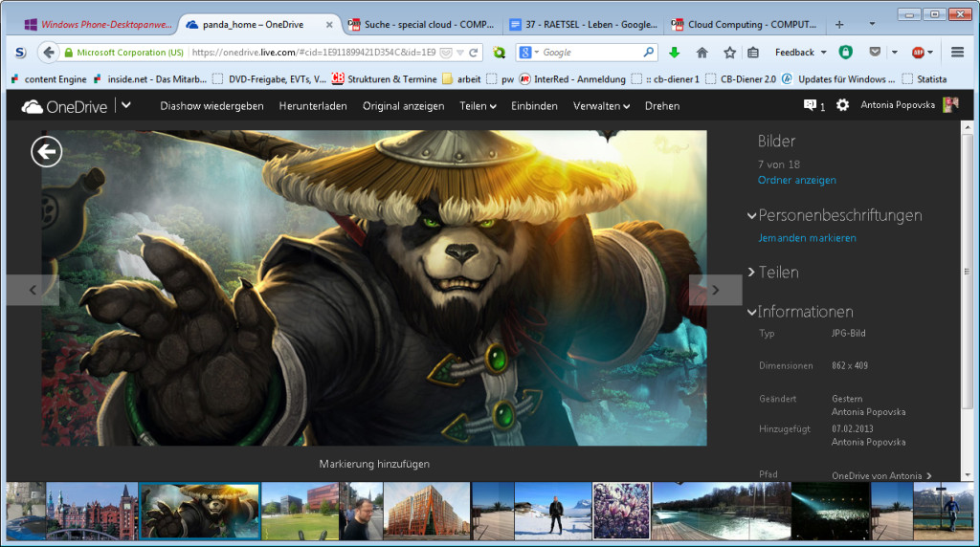
Task: Bookmark this page with the star icon
Action: click(x=729, y=53)
